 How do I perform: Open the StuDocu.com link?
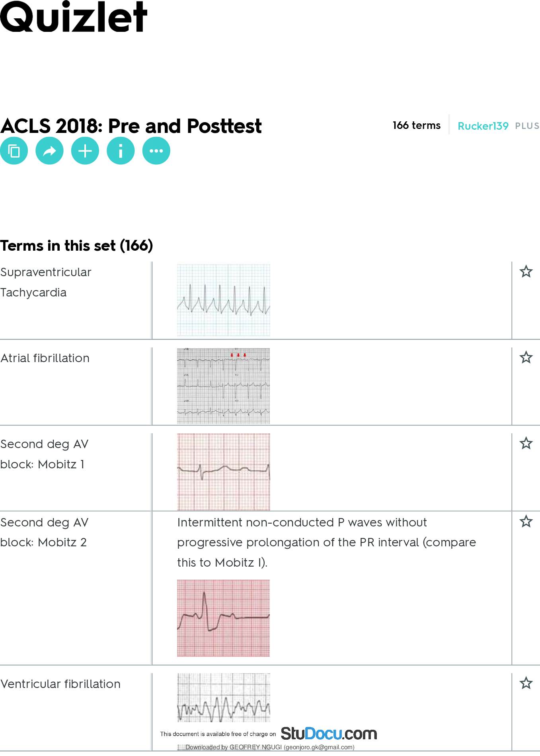(x=329, y=734)
